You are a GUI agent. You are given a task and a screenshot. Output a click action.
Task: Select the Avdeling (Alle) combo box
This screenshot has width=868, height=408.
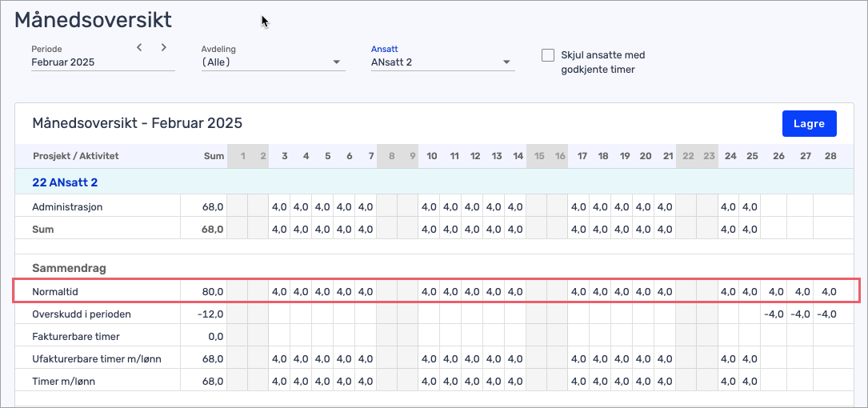273,62
